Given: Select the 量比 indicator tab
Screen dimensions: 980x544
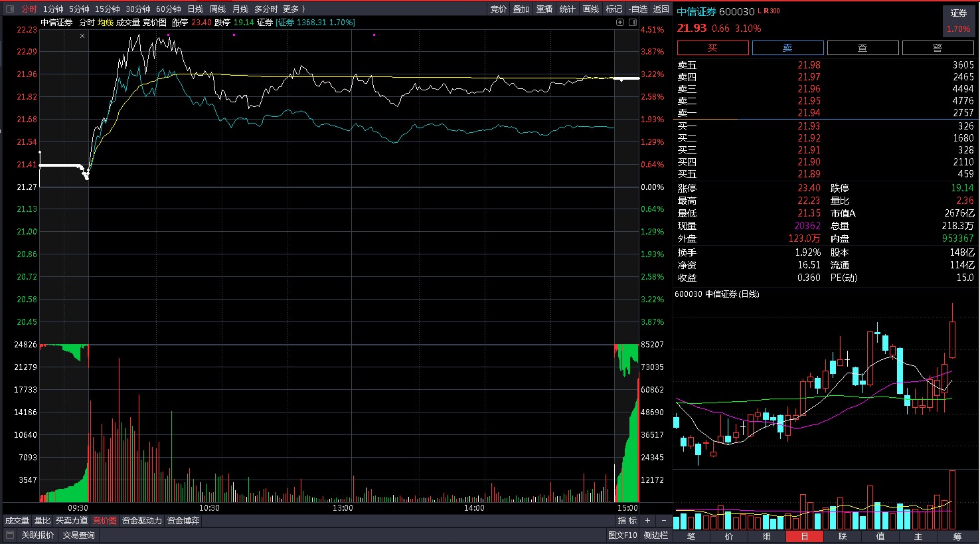Looking at the screenshot, I should [42, 521].
